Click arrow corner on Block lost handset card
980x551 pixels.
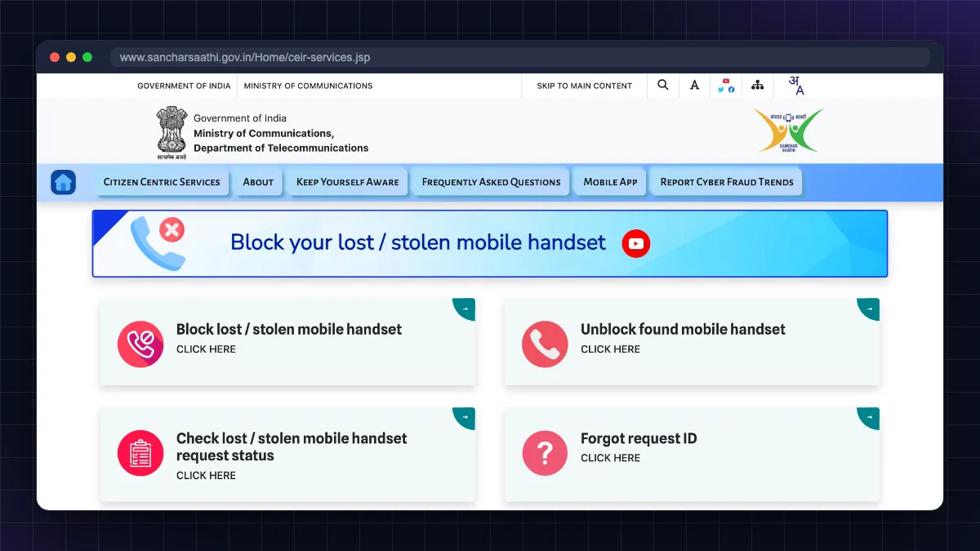465,309
